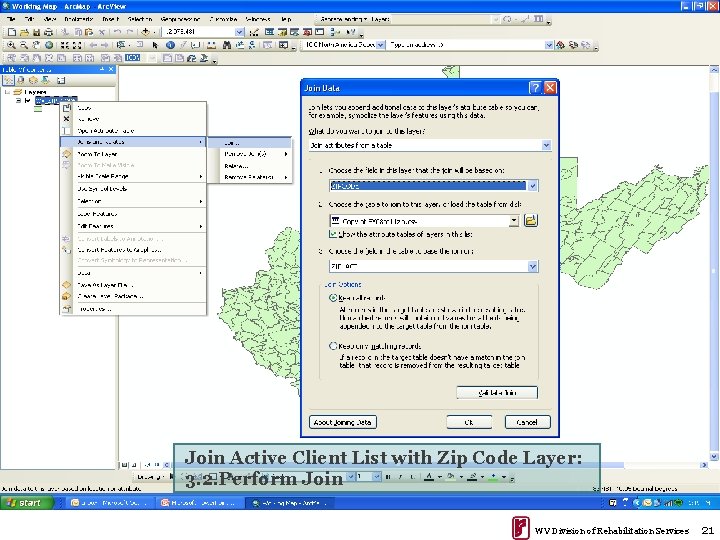Click the Paste icon in standard toolbar
The height and width of the screenshot is (540, 720).
(89, 32)
